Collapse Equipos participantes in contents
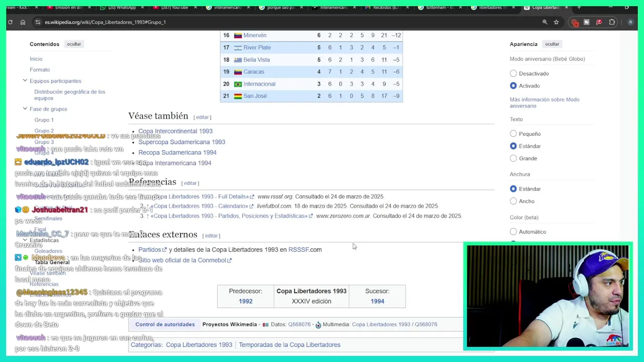 click(25, 80)
